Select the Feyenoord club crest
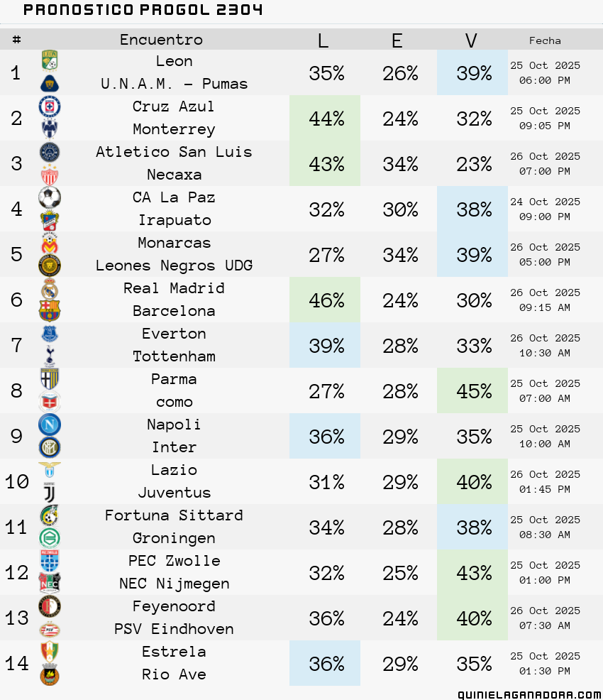 click(50, 607)
